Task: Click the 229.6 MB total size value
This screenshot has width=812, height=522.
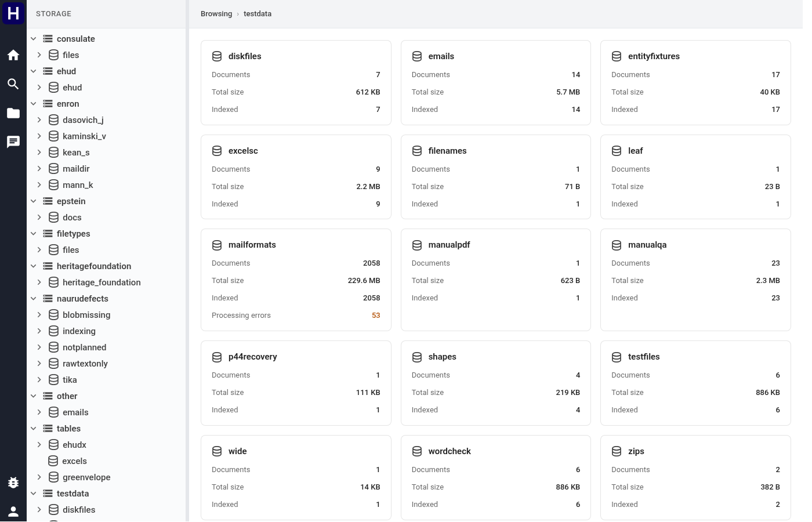Action: pyautogui.click(x=364, y=281)
